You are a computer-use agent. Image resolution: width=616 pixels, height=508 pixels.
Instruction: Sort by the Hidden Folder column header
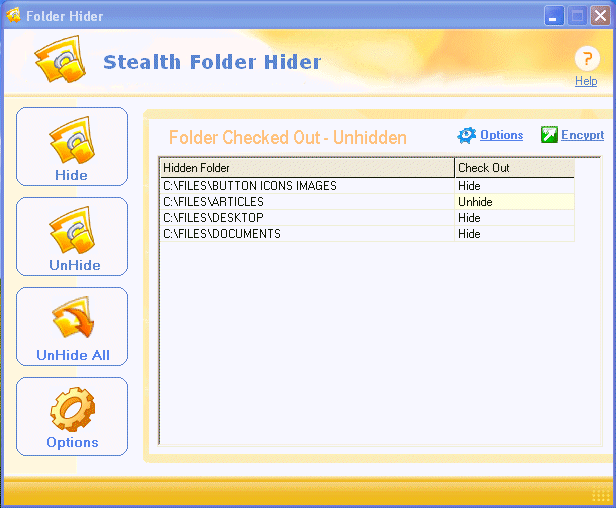point(307,168)
